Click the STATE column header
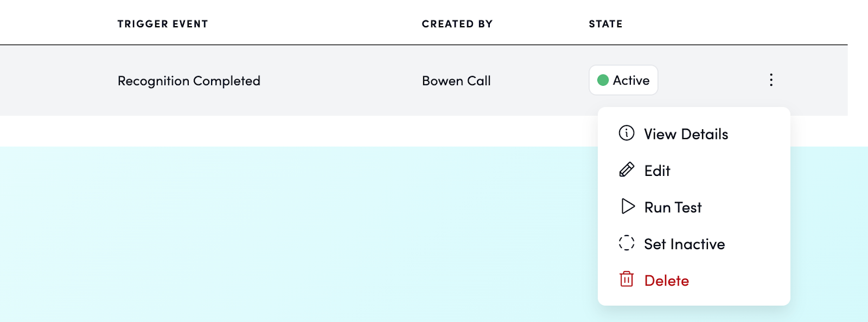This screenshot has width=868, height=322. (605, 24)
